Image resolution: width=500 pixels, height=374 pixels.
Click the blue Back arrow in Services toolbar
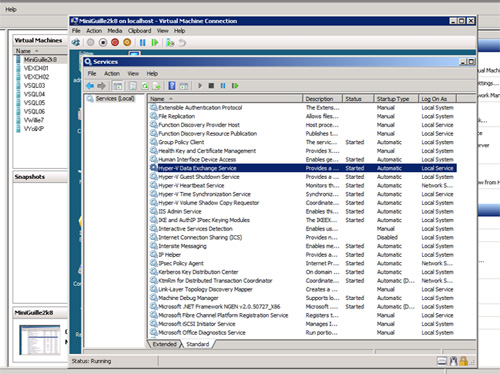90,86
